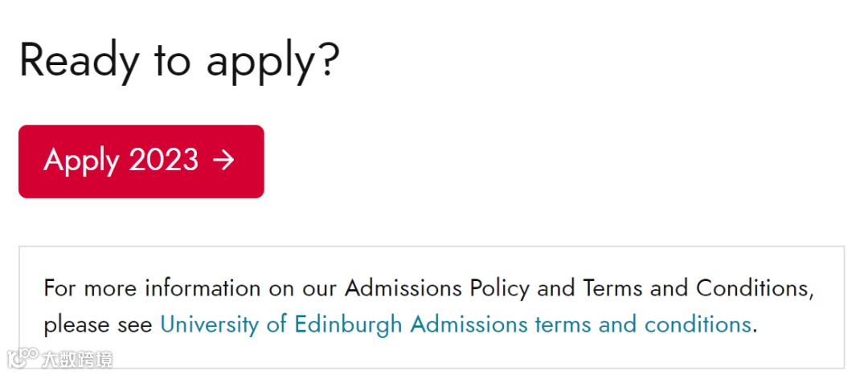The image size is (868, 375).
Task: Click the question mark in the heading
Action: pos(328,59)
